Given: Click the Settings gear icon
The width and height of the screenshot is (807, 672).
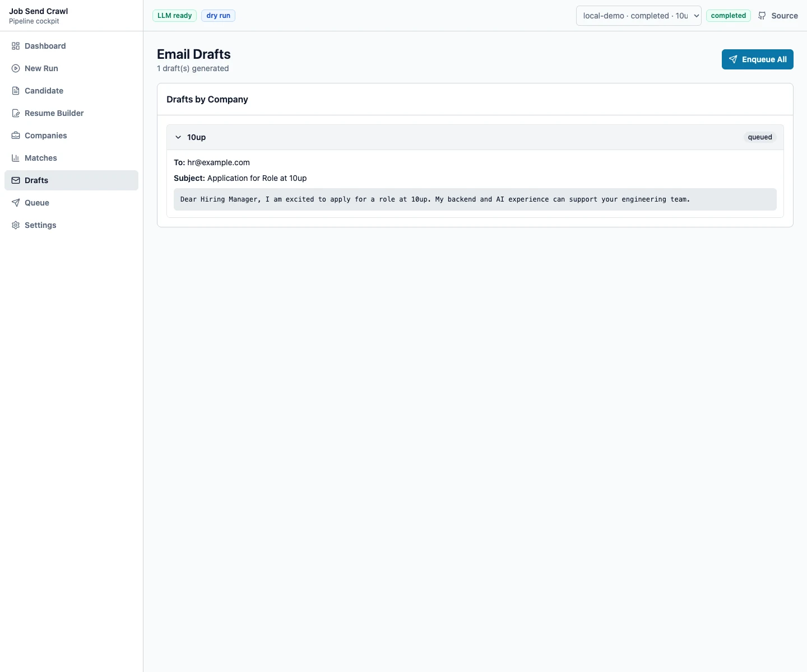Looking at the screenshot, I should [x=16, y=225].
